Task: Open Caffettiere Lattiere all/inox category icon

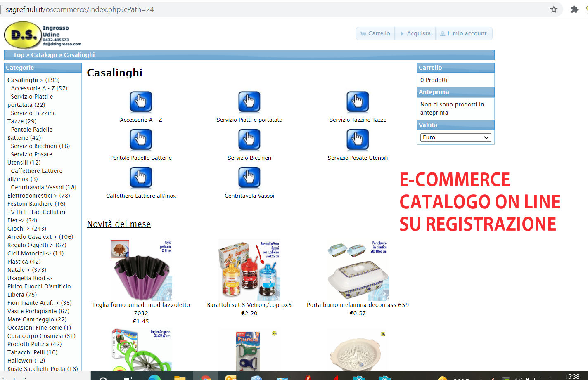Action: pyautogui.click(x=141, y=178)
